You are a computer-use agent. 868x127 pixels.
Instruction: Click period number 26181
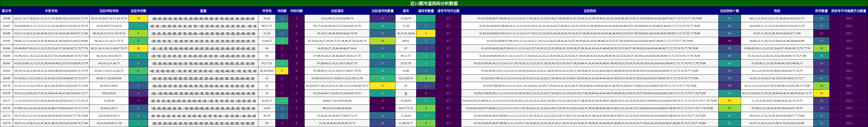pos(6,71)
